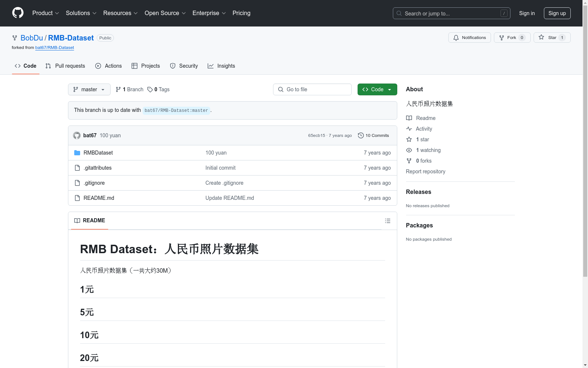
Task: Open the Releases section heading
Action: coord(419,192)
